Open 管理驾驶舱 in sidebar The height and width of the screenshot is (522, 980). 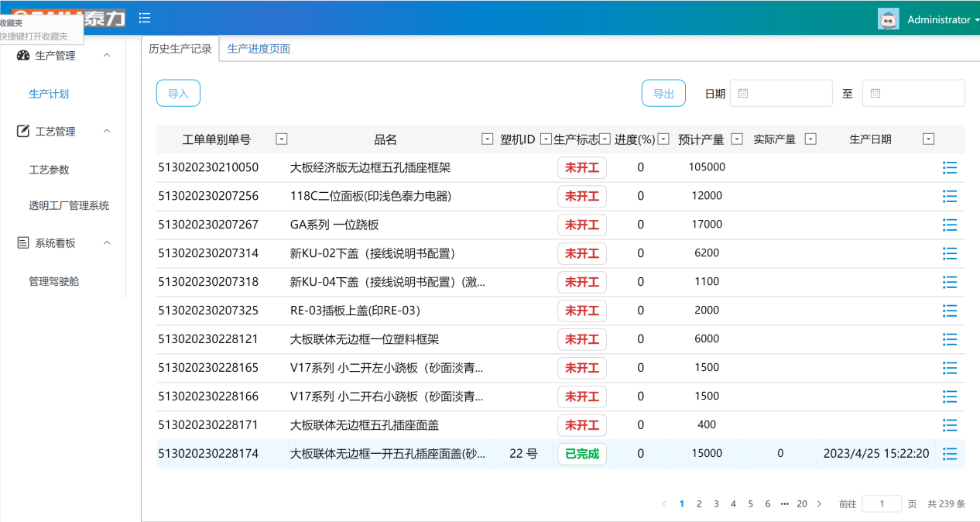click(x=54, y=281)
